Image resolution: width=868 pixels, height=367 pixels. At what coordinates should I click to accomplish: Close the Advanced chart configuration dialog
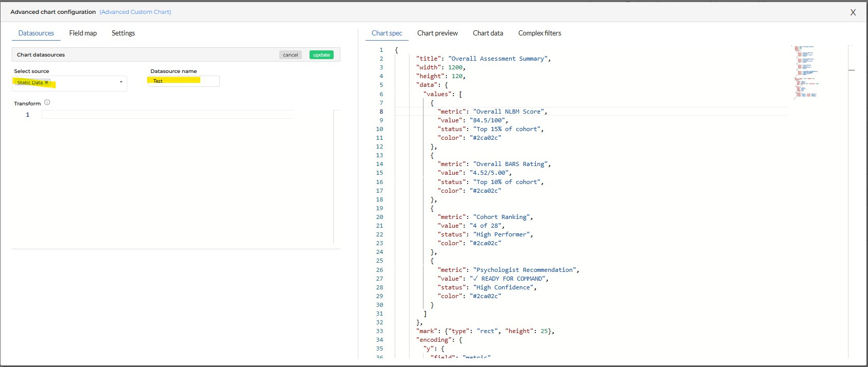click(853, 12)
